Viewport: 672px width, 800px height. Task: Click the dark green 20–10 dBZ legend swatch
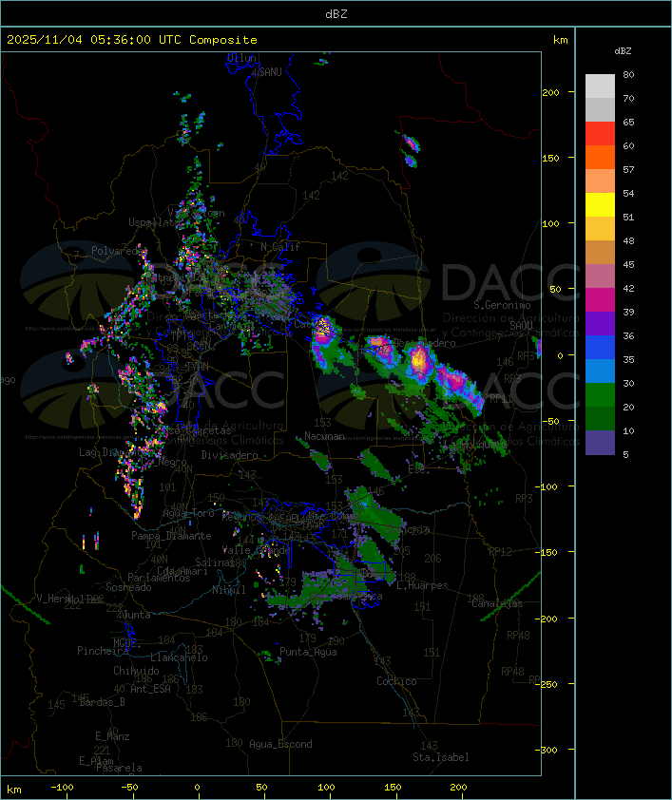tap(600, 419)
